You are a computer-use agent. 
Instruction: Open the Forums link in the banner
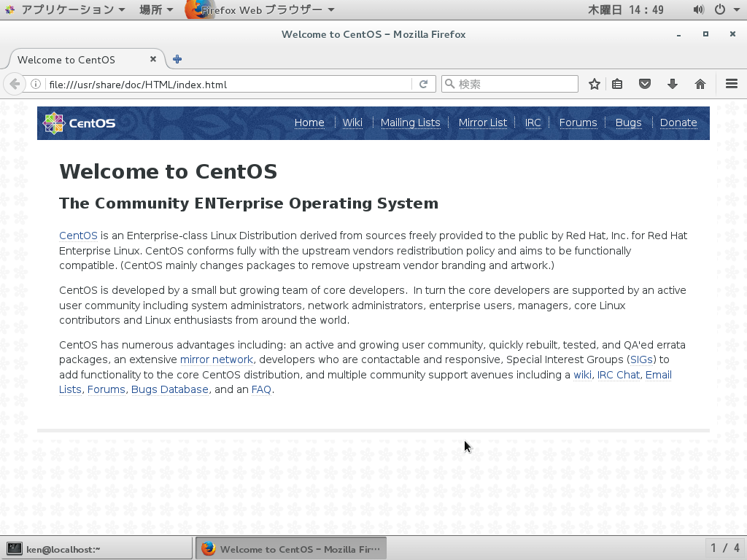578,122
